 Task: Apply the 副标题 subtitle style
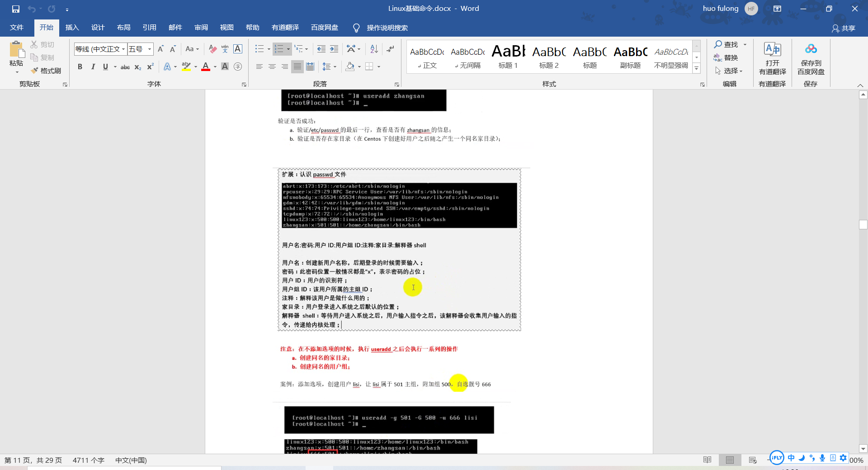[x=630, y=57]
